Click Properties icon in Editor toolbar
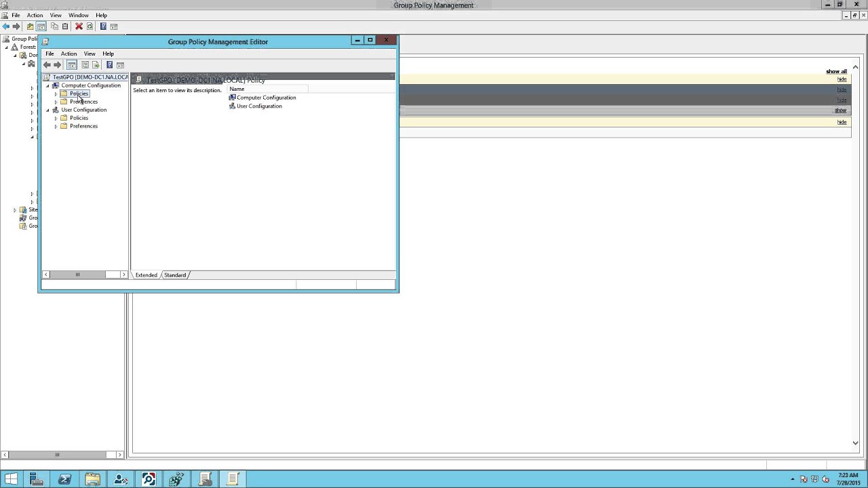This screenshot has height=488, width=868. pos(85,65)
